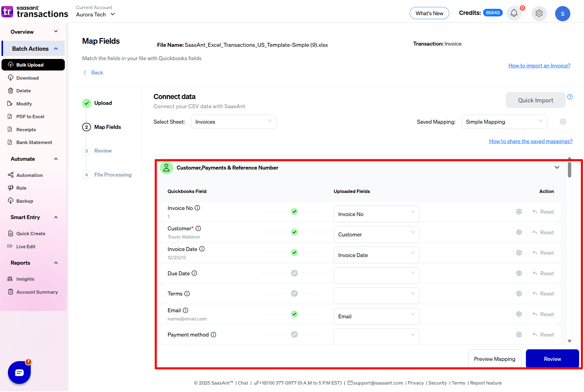The height and width of the screenshot is (392, 584).
Task: Open Bank Statement in sidebar
Action: click(34, 142)
